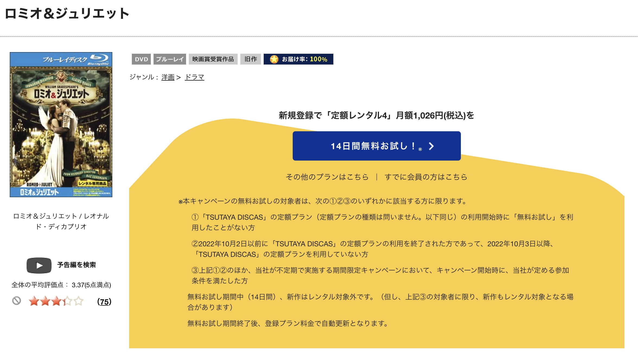
Task: Click the Romeo & Juliet Blu-ray cover thumbnail
Action: tap(61, 124)
